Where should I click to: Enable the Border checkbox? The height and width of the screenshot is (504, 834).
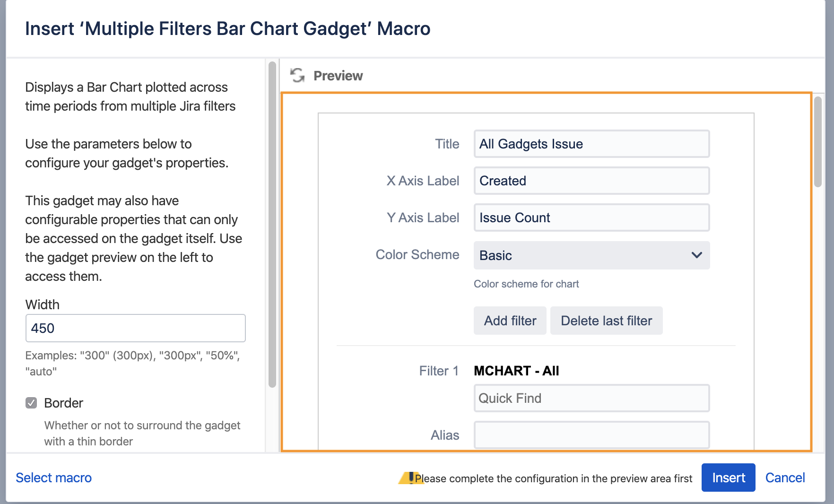(31, 403)
